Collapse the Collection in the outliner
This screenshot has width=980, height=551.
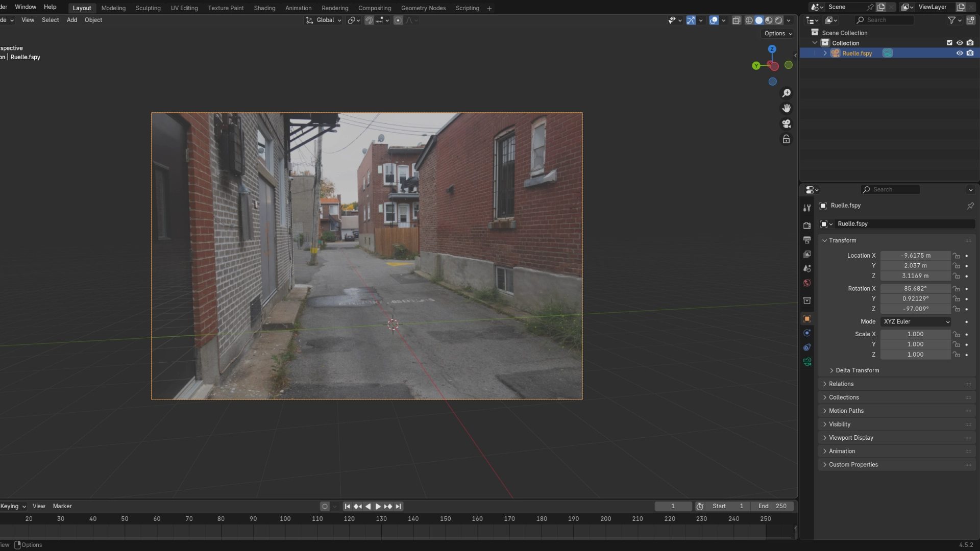coord(815,43)
